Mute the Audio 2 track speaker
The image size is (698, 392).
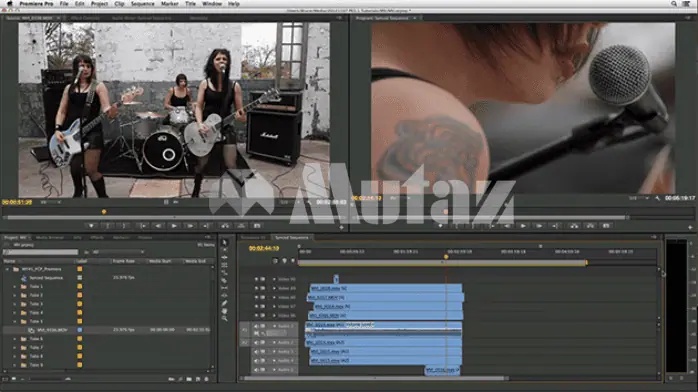click(x=256, y=343)
